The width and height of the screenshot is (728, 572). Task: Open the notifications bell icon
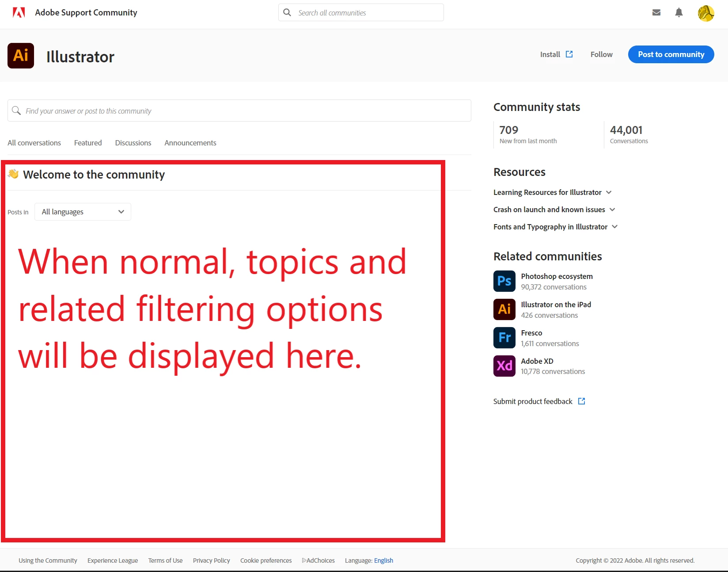coord(679,12)
